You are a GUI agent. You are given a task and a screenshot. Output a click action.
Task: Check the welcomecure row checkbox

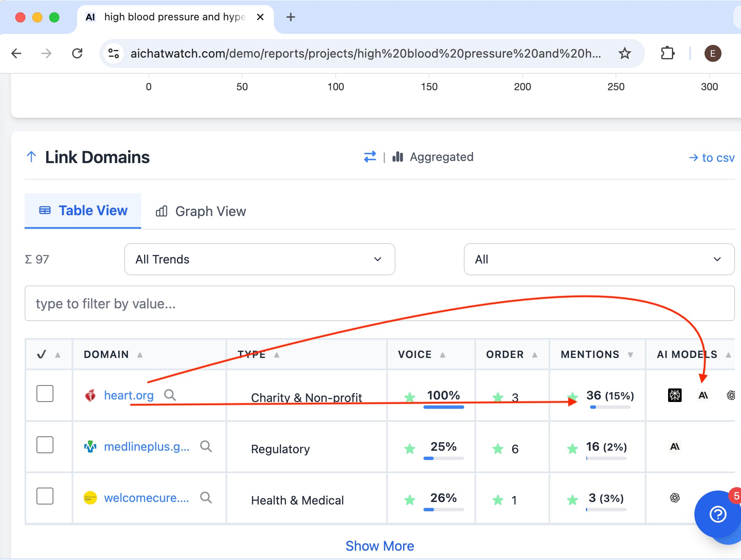(45, 496)
